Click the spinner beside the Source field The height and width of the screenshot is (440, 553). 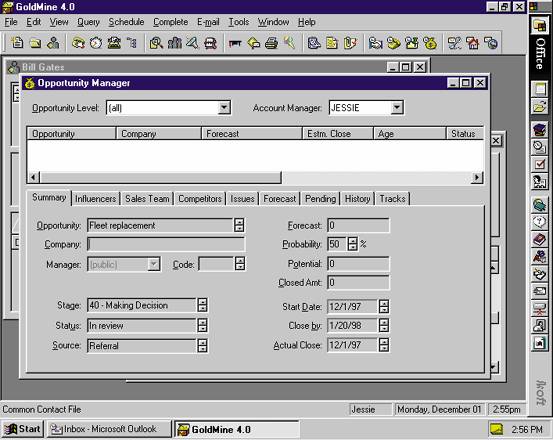pyautogui.click(x=202, y=346)
